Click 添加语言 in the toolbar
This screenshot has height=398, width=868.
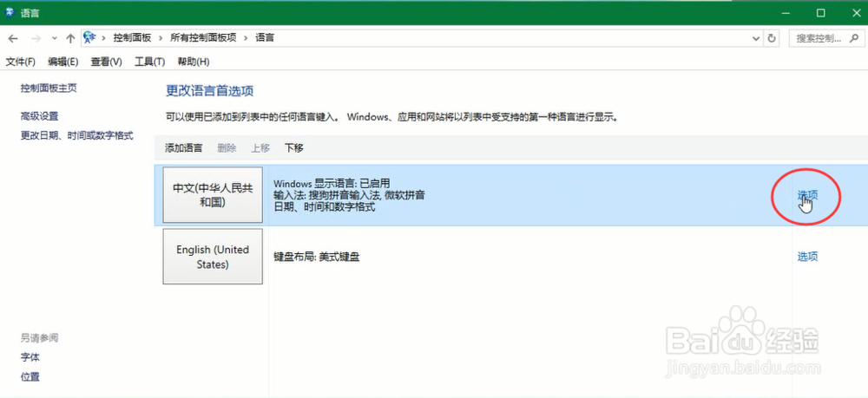[184, 147]
